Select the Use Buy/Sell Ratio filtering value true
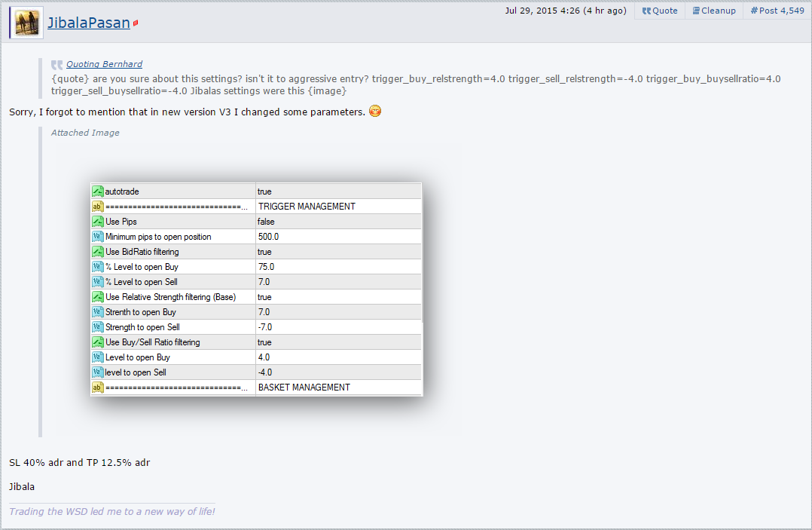The height and width of the screenshot is (530, 812). point(339,342)
